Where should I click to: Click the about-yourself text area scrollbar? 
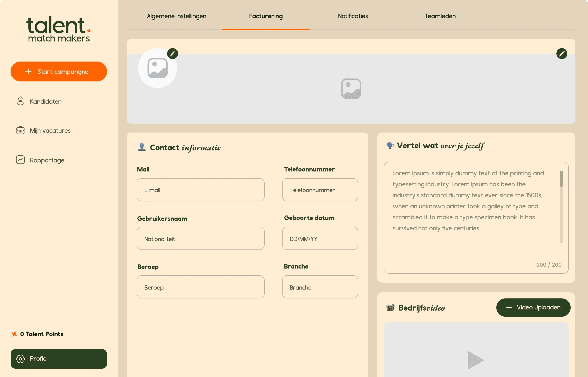[x=561, y=179]
